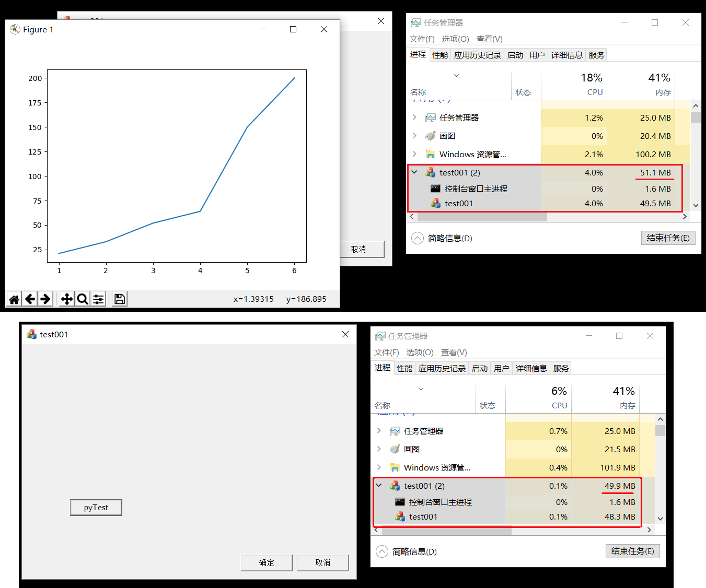Screen dimensions: 706x588
Task: Activate the Pan tool in the Figure 1 toolbar
Action: click(x=67, y=299)
